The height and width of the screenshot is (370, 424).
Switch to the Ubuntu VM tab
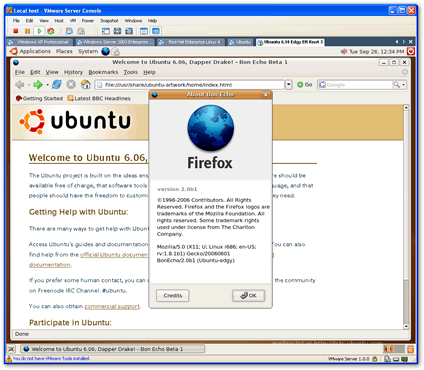tap(241, 42)
